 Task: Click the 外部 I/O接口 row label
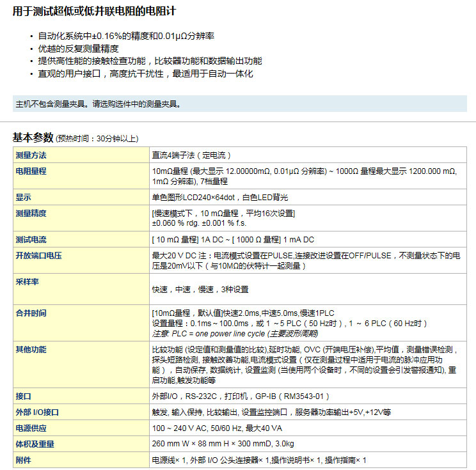tap(38, 412)
